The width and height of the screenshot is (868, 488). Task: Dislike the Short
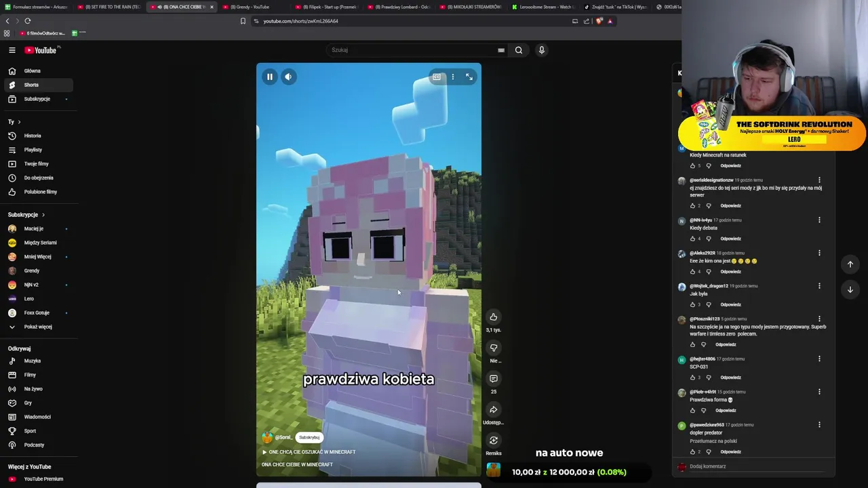pyautogui.click(x=494, y=348)
